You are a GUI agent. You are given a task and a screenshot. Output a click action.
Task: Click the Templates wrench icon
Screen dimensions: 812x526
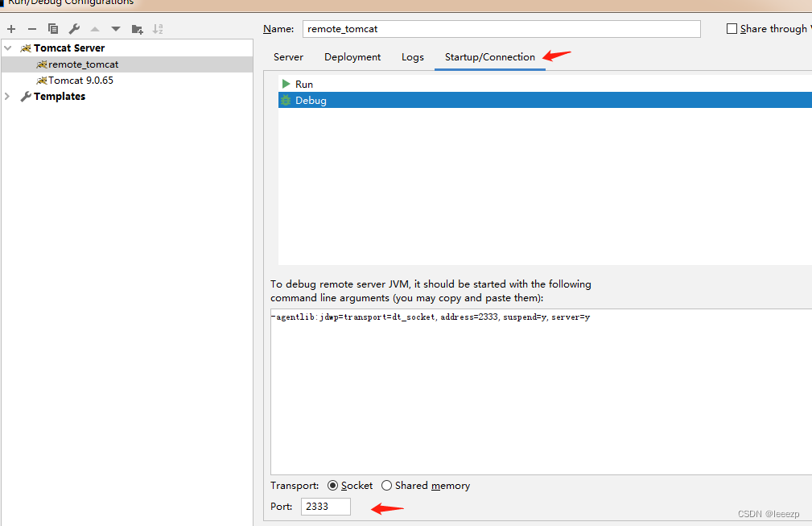tap(26, 97)
